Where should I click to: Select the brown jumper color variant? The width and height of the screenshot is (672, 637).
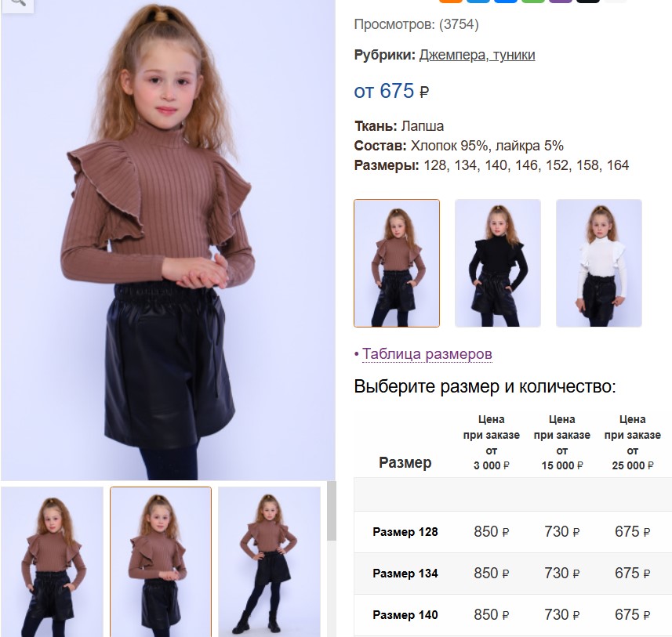pyautogui.click(x=397, y=263)
